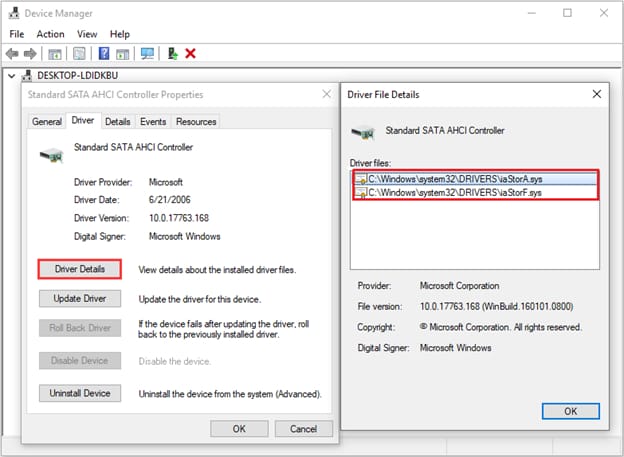
Task: Click the 6/21/2006 driver date value
Action: pyautogui.click(x=170, y=200)
